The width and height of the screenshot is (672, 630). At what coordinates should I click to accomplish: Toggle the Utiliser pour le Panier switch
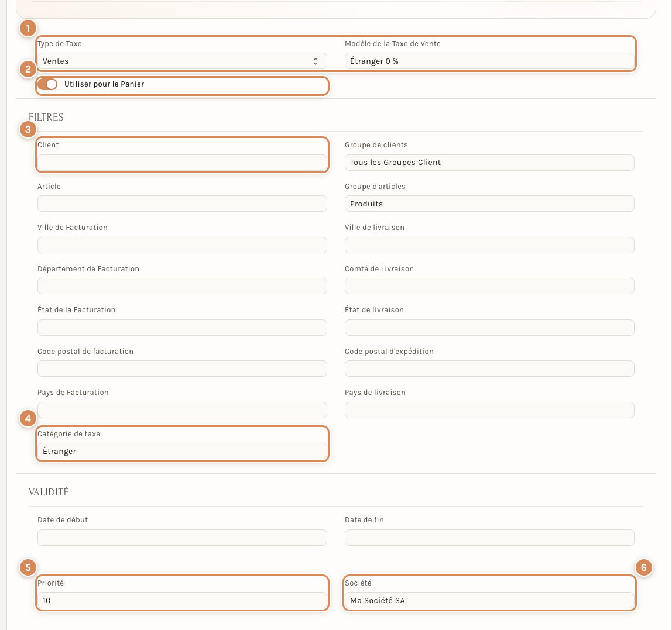point(47,84)
